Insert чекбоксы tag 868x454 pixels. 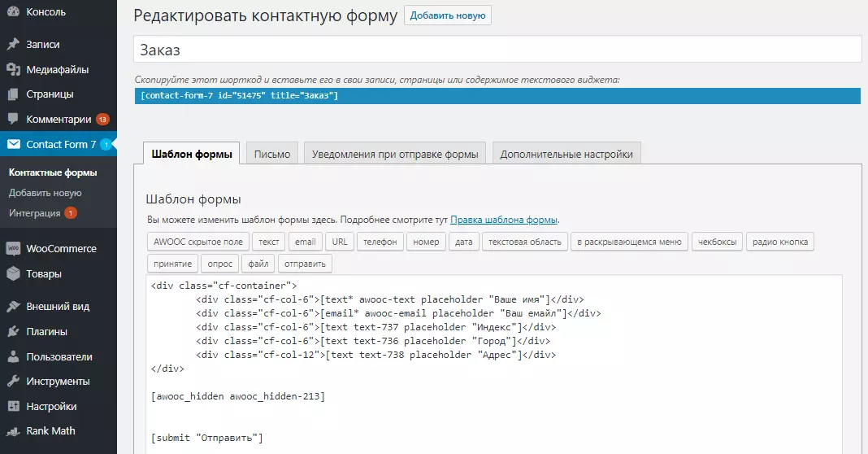718,242
